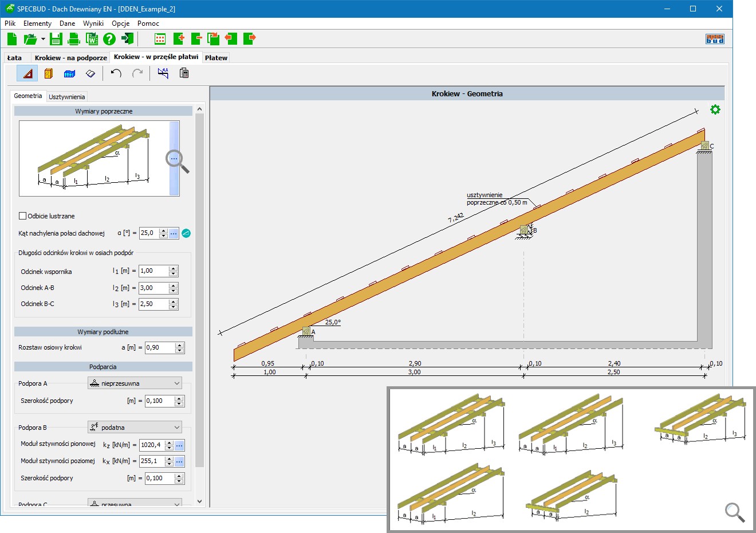Switch to the Płatew tab
This screenshot has height=533, width=756.
click(x=216, y=58)
